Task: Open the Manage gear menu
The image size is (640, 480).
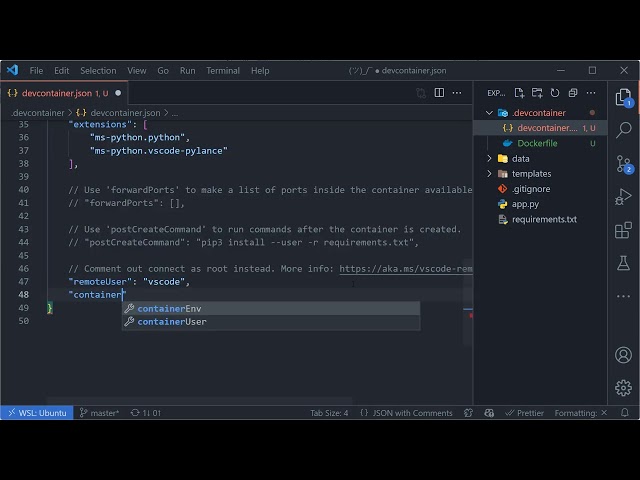Action: [x=623, y=388]
